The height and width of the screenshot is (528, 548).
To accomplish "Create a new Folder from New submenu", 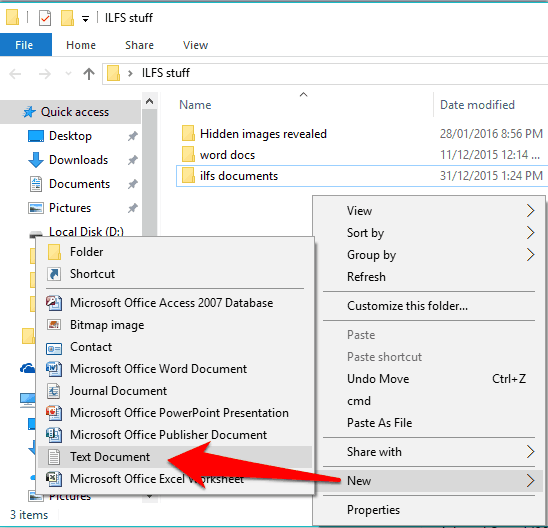I will 175,252.
